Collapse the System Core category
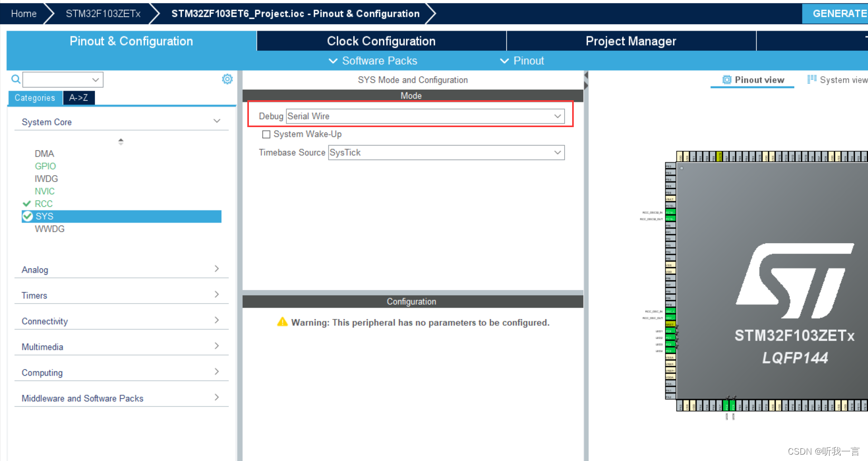Viewport: 868px width, 461px height. 121,122
